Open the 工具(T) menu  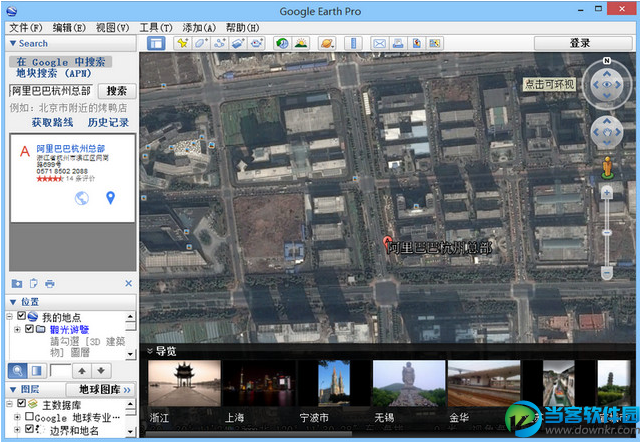154,27
